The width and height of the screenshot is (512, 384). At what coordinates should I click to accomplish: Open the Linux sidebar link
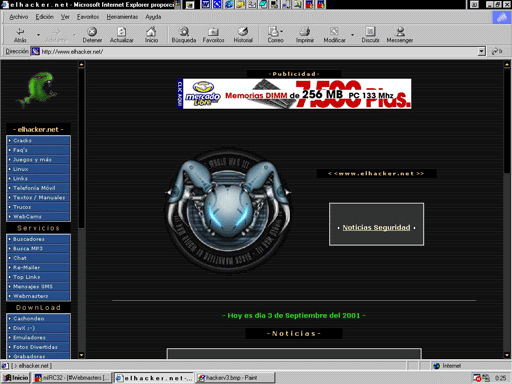point(38,169)
